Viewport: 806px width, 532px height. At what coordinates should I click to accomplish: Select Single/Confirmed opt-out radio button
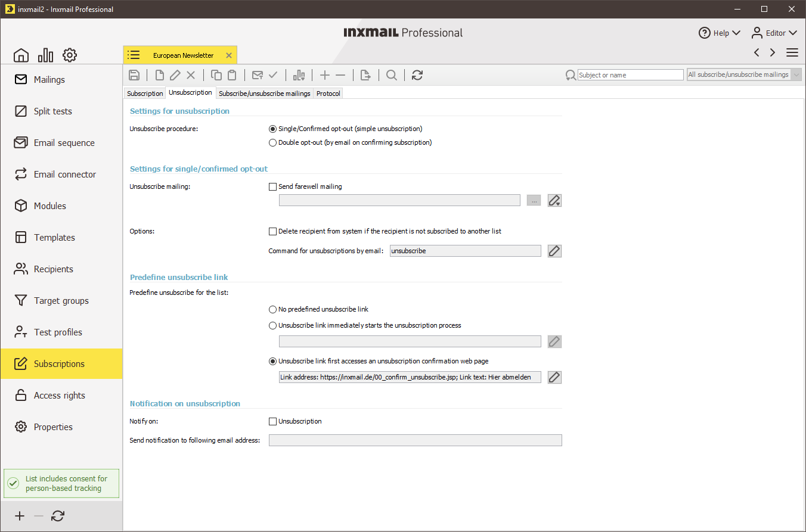pyautogui.click(x=273, y=129)
